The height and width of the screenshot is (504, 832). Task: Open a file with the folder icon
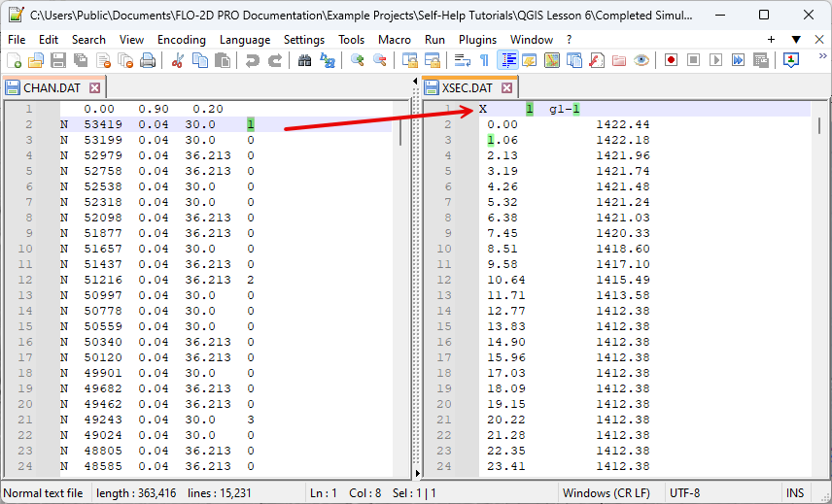(x=36, y=60)
